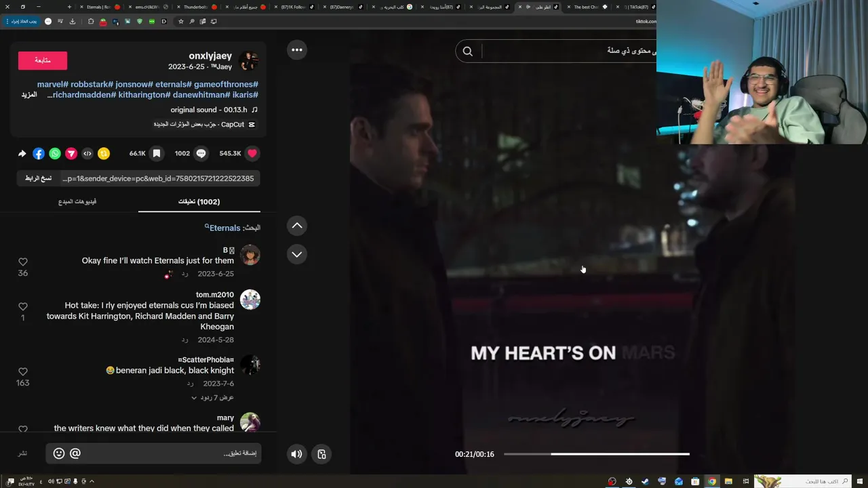Click ScatterPhobia username
The height and width of the screenshot is (488, 868).
pos(206,360)
